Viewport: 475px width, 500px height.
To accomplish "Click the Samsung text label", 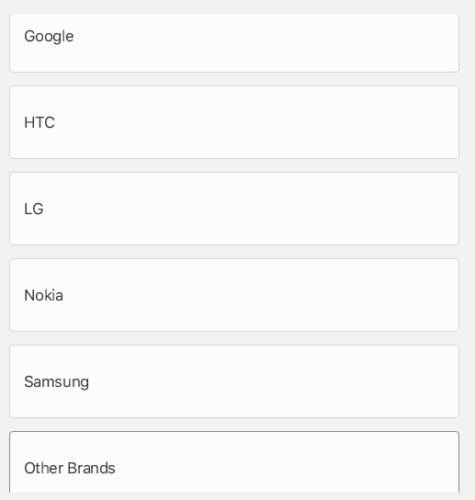I will (56, 382).
